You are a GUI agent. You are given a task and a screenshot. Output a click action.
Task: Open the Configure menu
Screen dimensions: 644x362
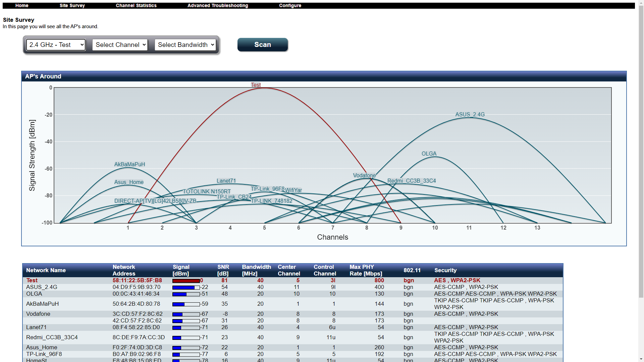pyautogui.click(x=290, y=5)
